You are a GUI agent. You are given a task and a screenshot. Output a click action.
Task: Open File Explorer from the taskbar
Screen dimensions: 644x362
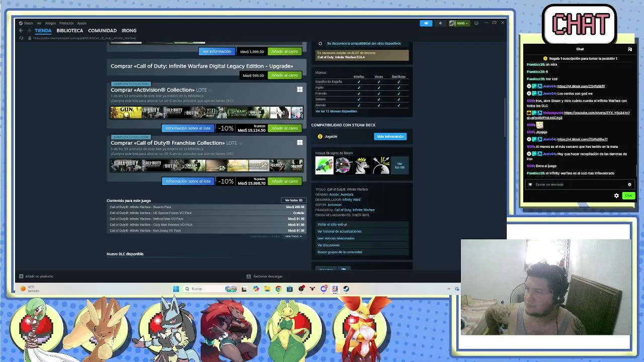(267, 289)
